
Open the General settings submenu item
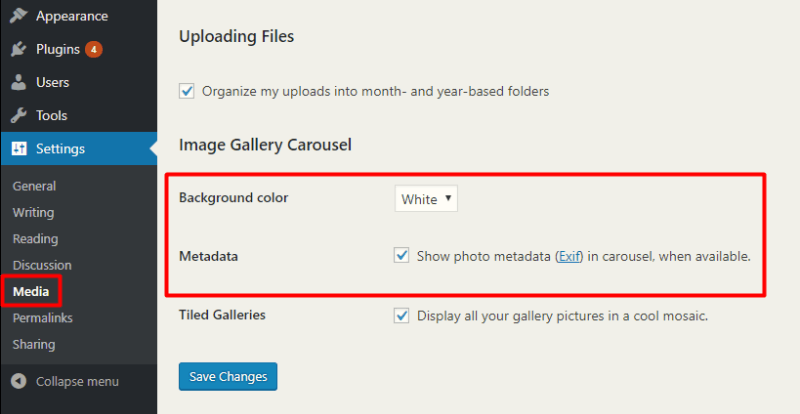coord(34,186)
